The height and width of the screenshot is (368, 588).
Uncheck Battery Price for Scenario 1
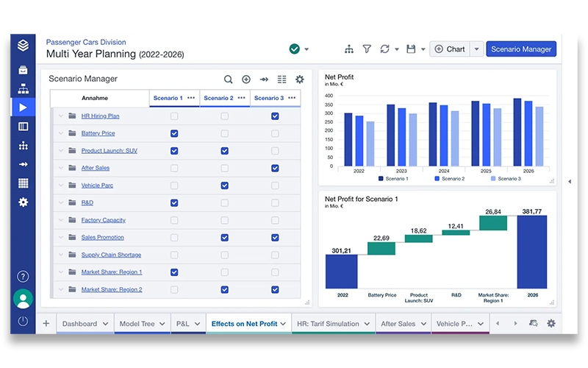pyautogui.click(x=174, y=133)
